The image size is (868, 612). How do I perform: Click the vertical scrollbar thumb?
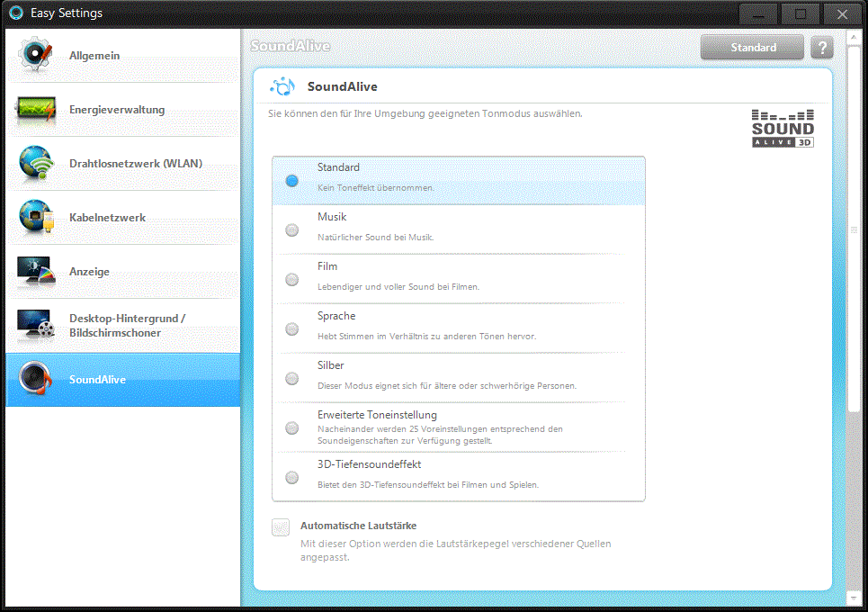click(x=854, y=229)
